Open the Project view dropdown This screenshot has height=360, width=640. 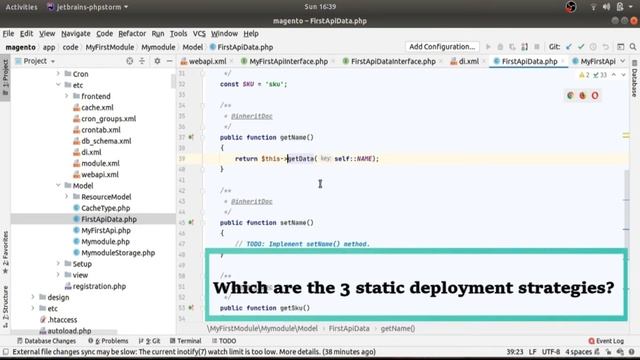pyautogui.click(x=36, y=61)
